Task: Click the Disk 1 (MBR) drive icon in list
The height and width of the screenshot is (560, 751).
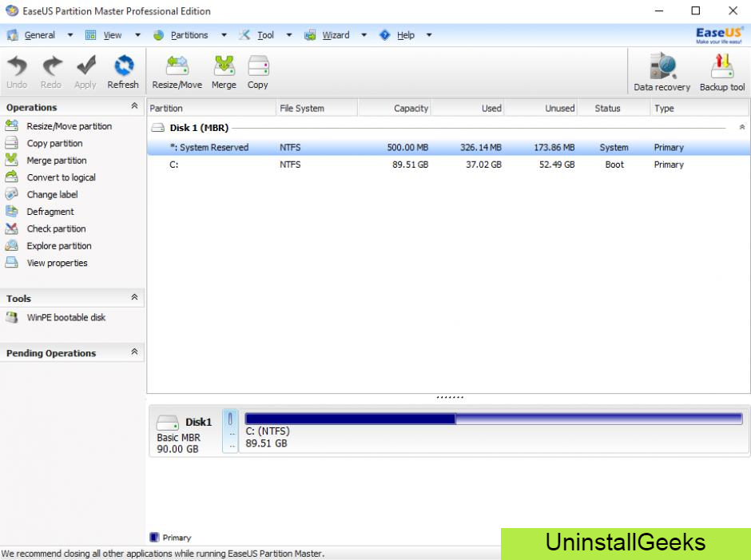Action: click(x=157, y=128)
